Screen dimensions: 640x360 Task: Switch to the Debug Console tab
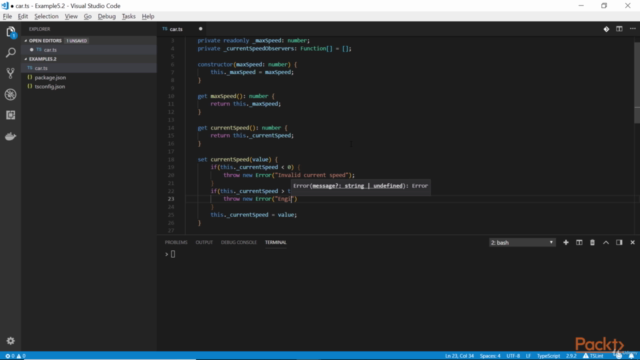pos(239,242)
